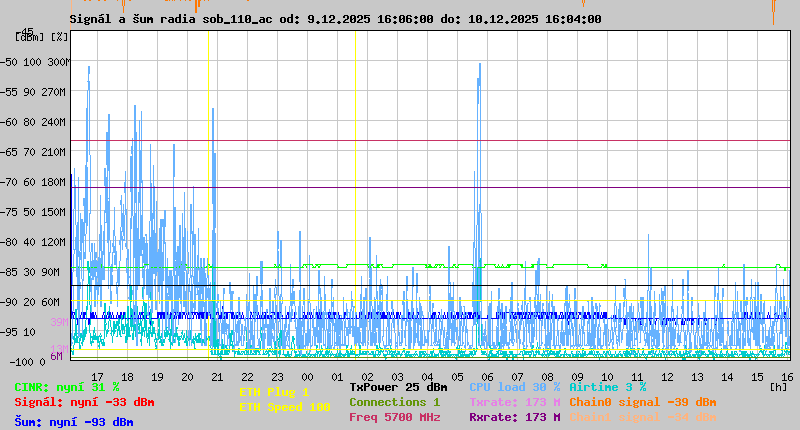Viewport: 800px width, 430px height.
Task: Click the faded 'Chain1 signal -34 dBm' legend label
Action: coord(643,417)
